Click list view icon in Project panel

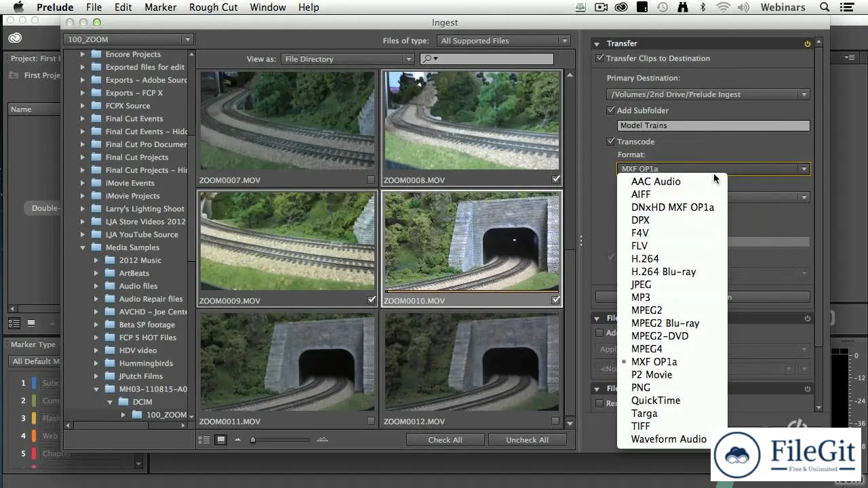pos(14,323)
